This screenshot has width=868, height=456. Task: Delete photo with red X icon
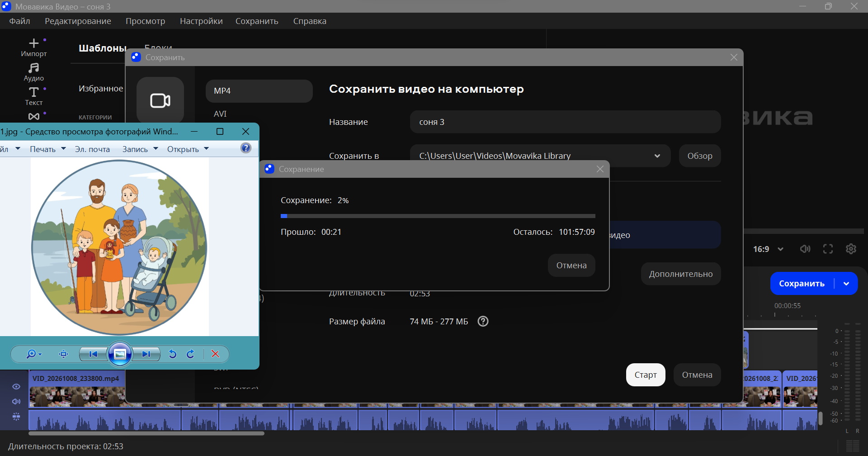click(215, 354)
